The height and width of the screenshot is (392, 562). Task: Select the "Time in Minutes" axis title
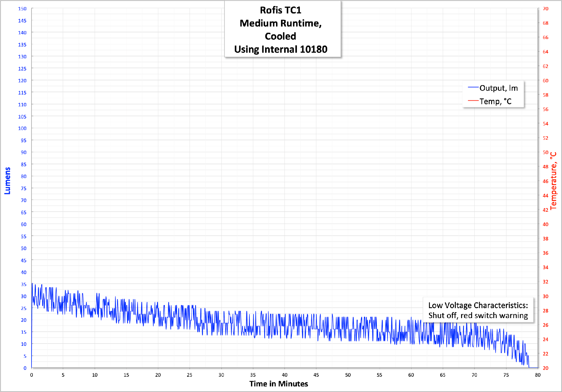279,384
